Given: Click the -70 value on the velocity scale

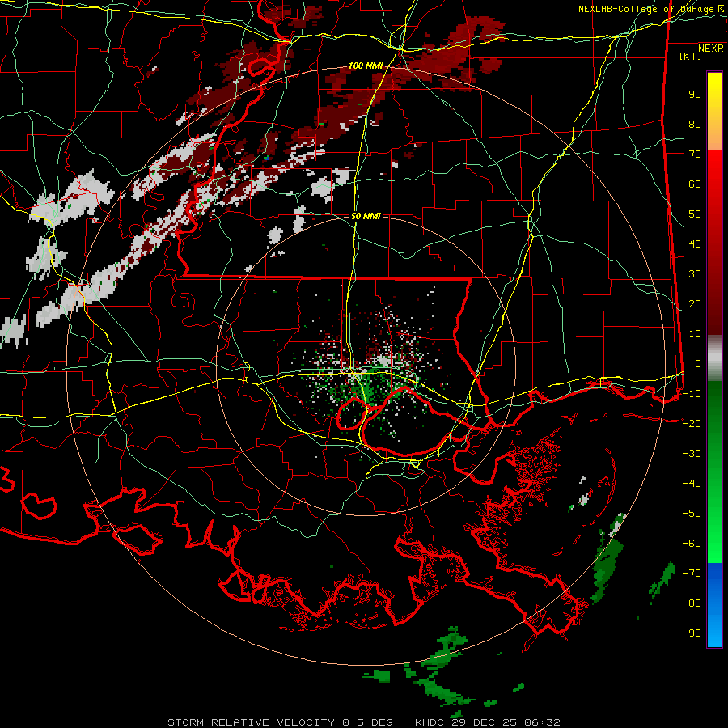Looking at the screenshot, I should tap(692, 574).
